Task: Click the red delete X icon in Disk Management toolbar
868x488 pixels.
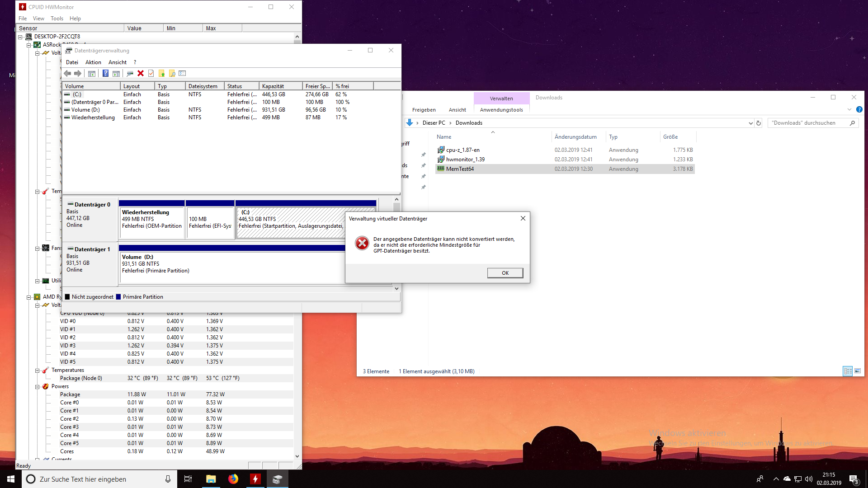Action: tap(140, 73)
